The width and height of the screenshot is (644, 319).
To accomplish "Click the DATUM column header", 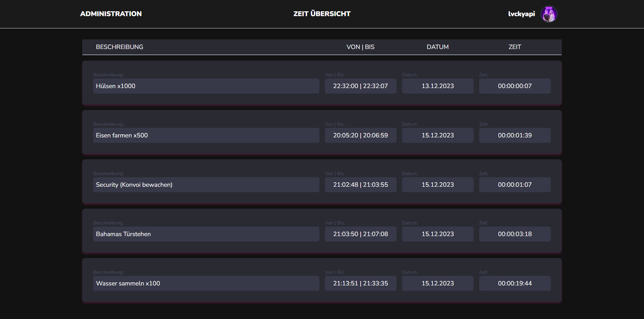I will (x=437, y=47).
